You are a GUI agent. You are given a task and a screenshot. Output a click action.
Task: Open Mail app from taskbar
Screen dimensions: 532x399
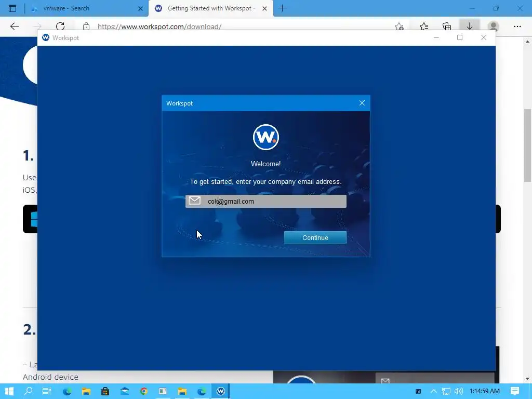pos(125,391)
